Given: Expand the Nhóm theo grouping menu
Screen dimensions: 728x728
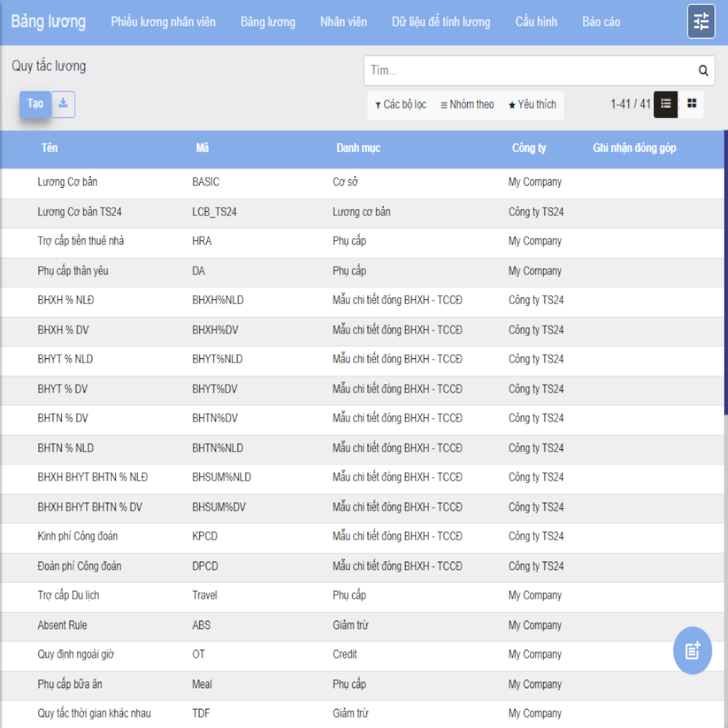Looking at the screenshot, I should (x=467, y=105).
